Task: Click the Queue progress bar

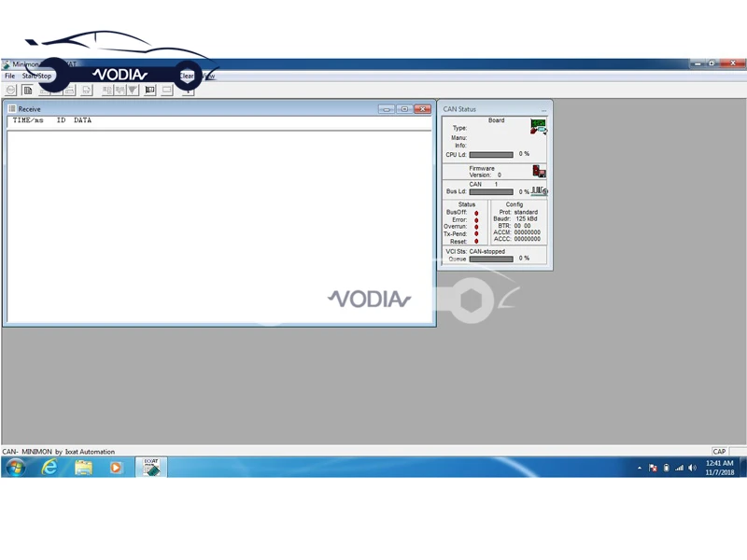Action: 491,259
